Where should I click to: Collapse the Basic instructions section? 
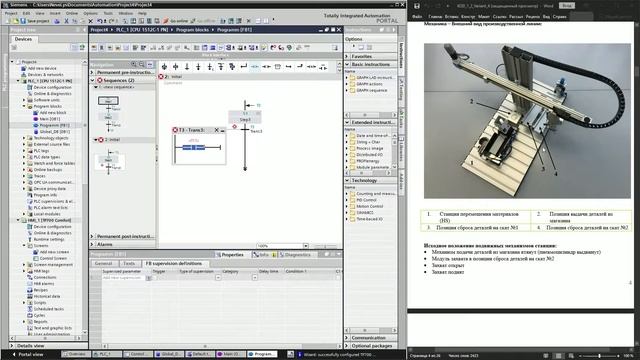[347, 64]
